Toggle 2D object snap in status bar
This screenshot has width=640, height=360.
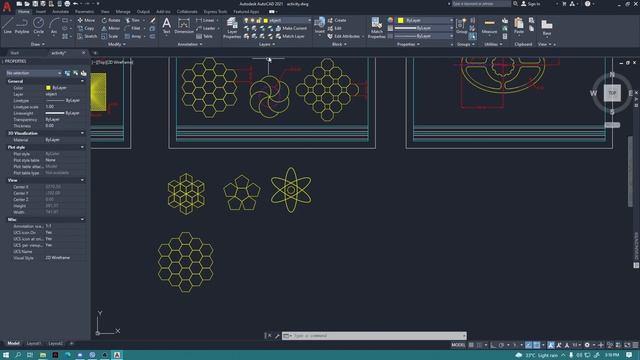tap(537, 345)
